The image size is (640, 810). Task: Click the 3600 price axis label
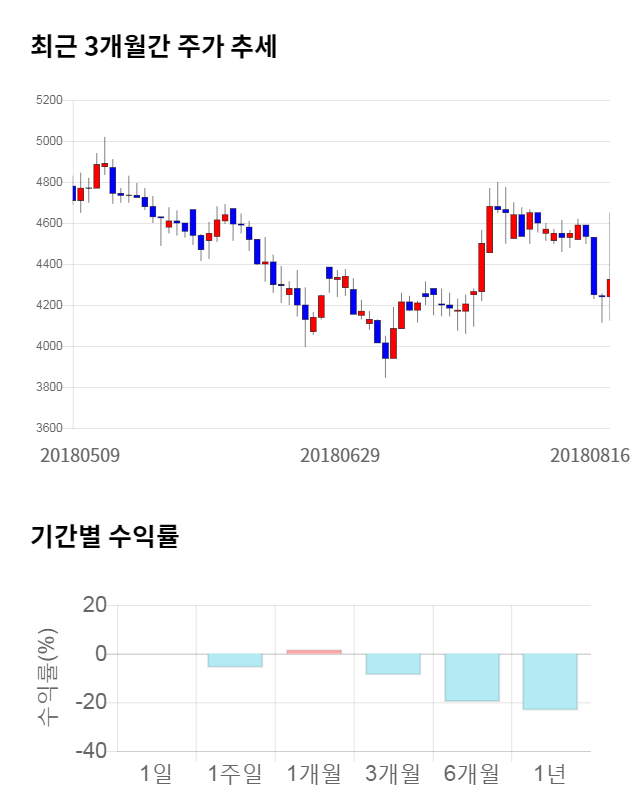(48, 428)
